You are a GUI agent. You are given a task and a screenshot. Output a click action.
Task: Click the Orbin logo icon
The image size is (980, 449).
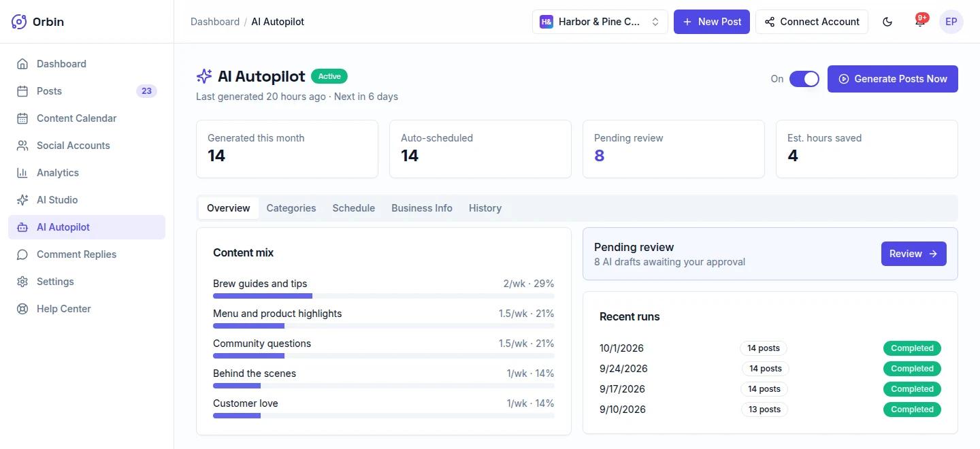coord(19,22)
